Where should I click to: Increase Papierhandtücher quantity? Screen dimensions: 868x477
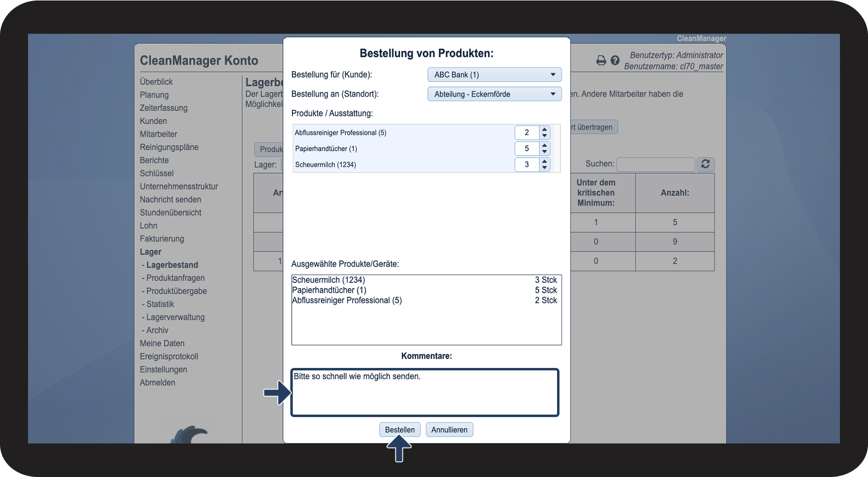tap(544, 145)
